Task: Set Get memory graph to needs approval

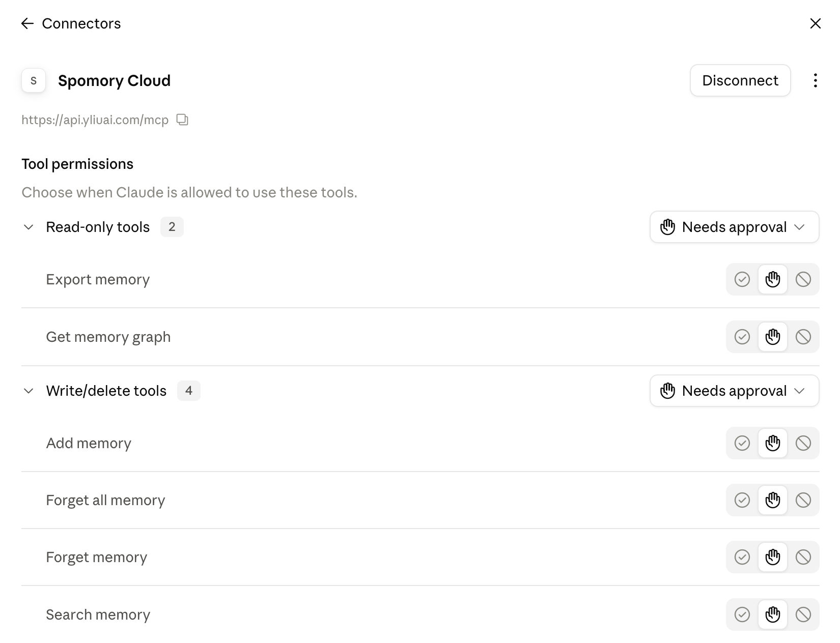Action: click(x=773, y=337)
